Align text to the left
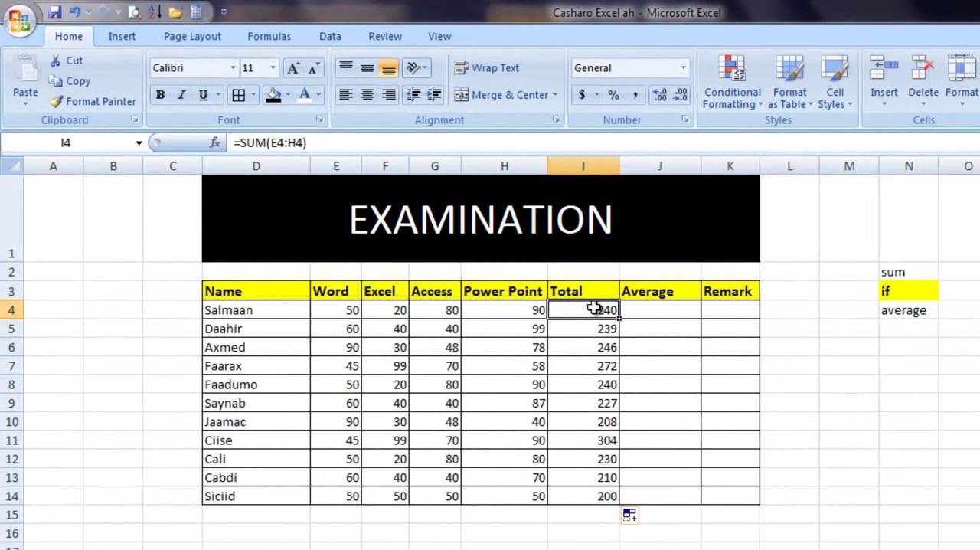 pos(346,95)
